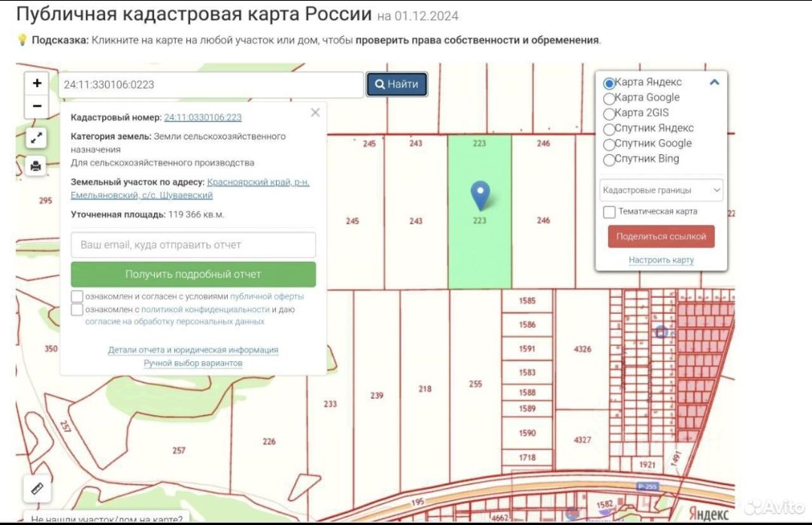Enable Тематическая карта checkbox
The image size is (812, 525).
(x=610, y=212)
